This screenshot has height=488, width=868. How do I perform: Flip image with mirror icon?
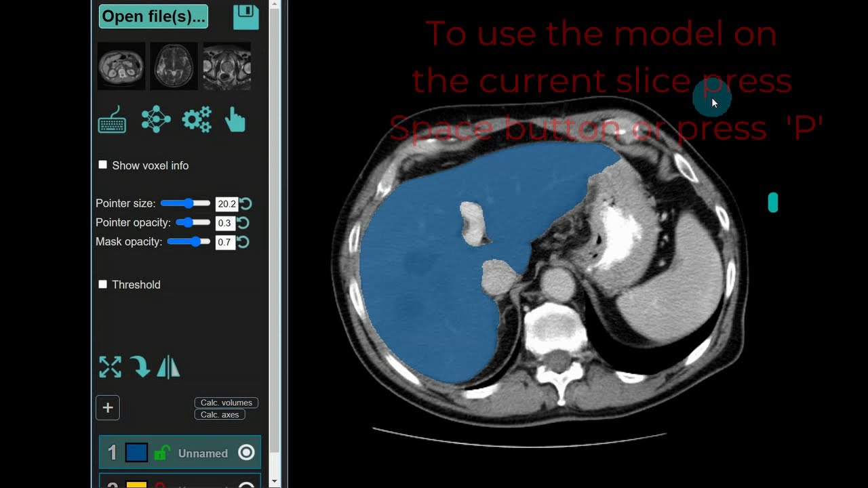point(168,367)
